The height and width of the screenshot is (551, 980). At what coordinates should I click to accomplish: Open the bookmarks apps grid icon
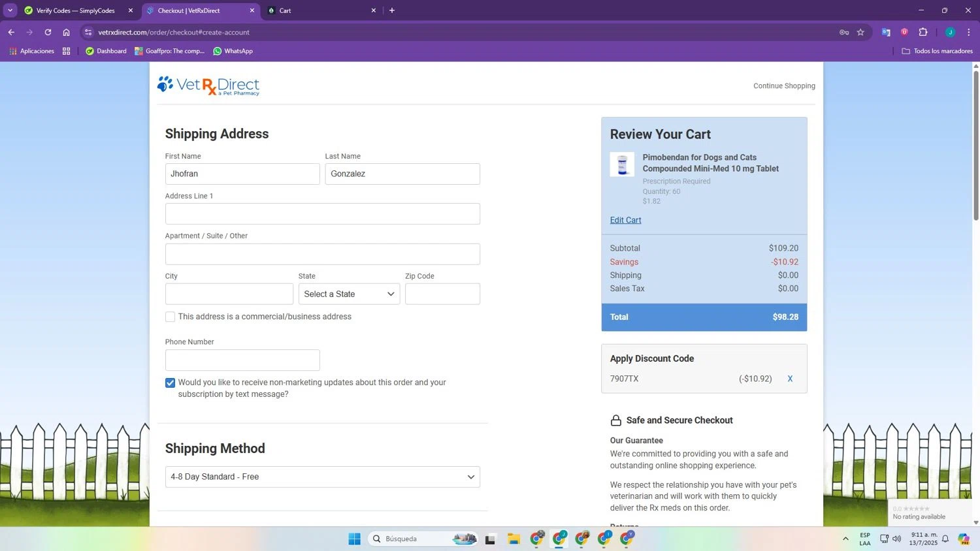click(x=66, y=51)
